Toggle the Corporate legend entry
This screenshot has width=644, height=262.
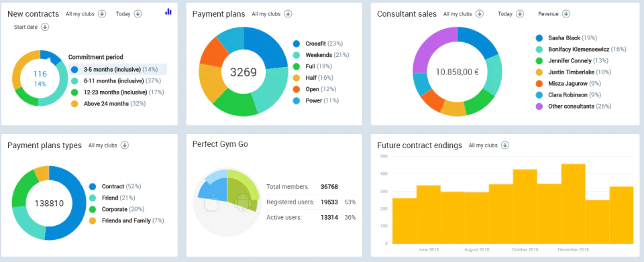117,209
